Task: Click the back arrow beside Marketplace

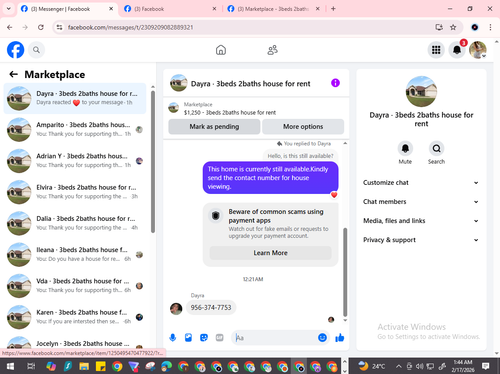Action: [x=13, y=74]
